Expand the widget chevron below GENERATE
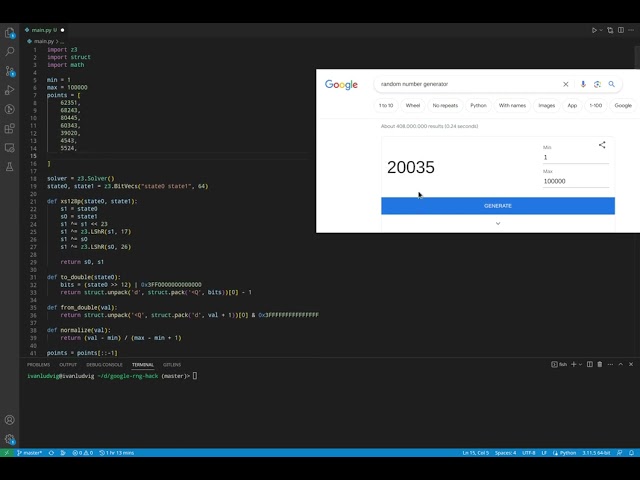This screenshot has height=480, width=640. (498, 223)
